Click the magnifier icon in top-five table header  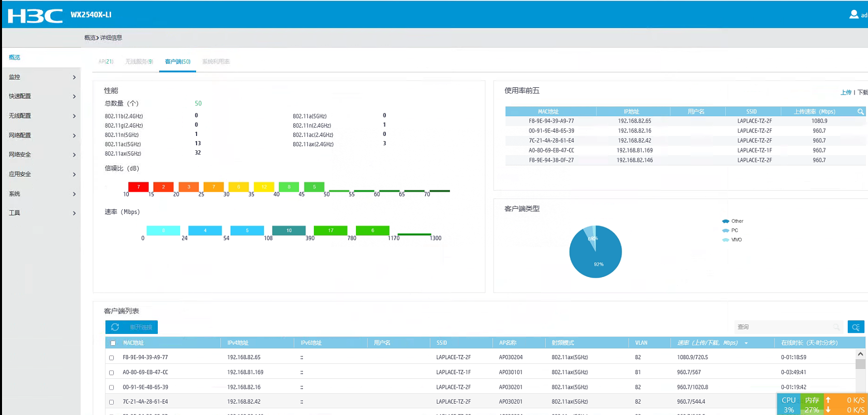point(860,112)
